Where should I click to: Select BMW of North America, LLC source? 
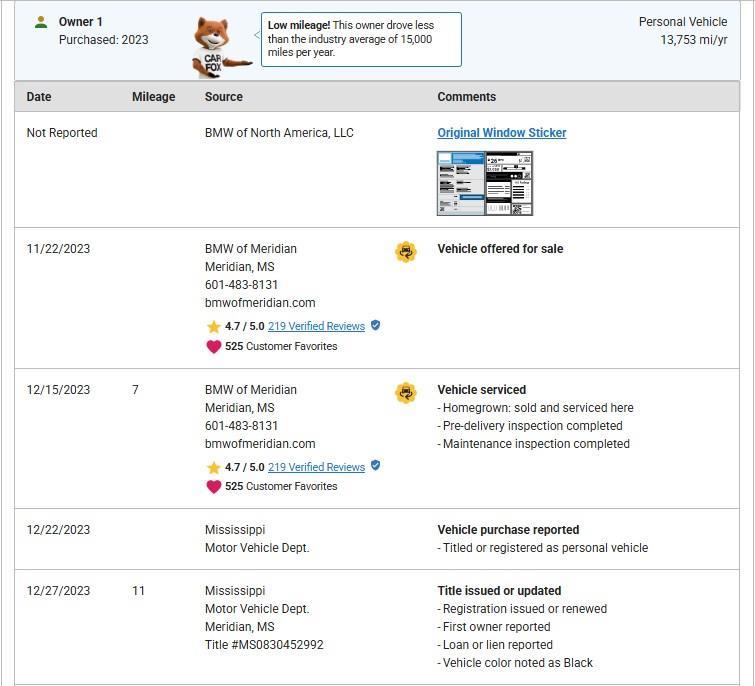pyautogui.click(x=279, y=133)
